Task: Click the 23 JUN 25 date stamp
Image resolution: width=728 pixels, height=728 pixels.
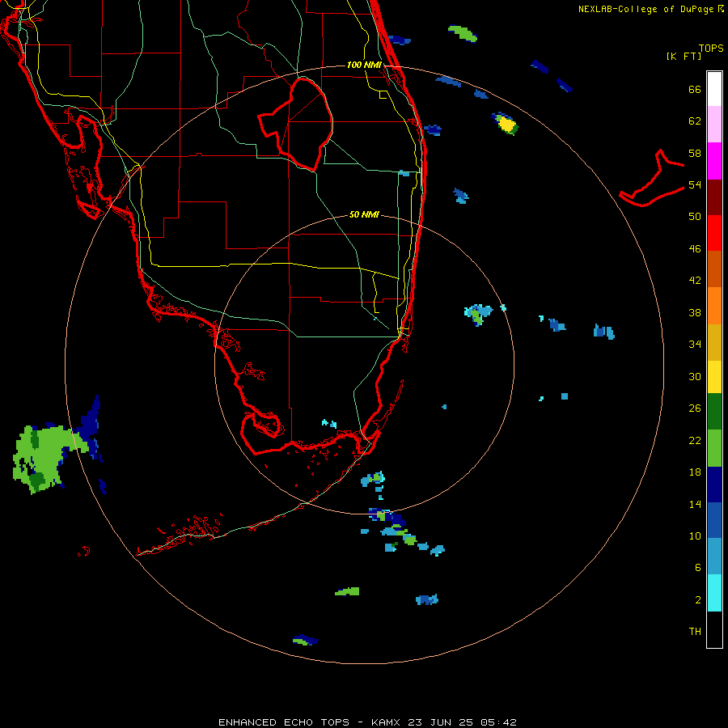Action: click(441, 722)
